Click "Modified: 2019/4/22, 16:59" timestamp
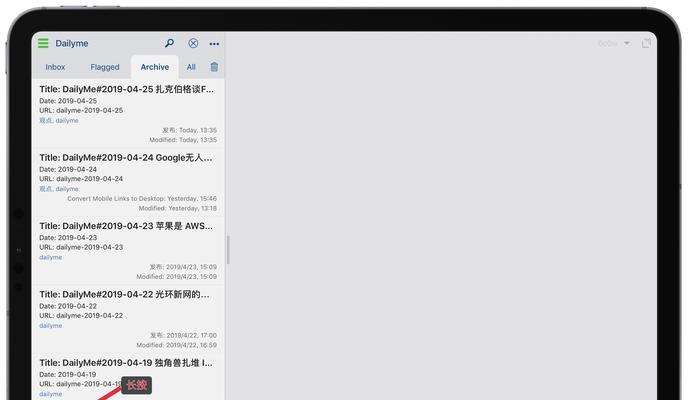The image size is (689, 400). point(177,345)
